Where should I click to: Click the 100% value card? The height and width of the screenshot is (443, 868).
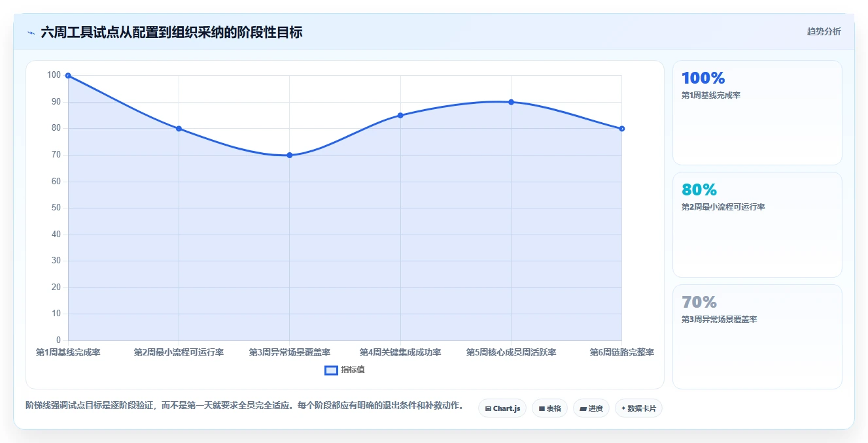coord(757,112)
